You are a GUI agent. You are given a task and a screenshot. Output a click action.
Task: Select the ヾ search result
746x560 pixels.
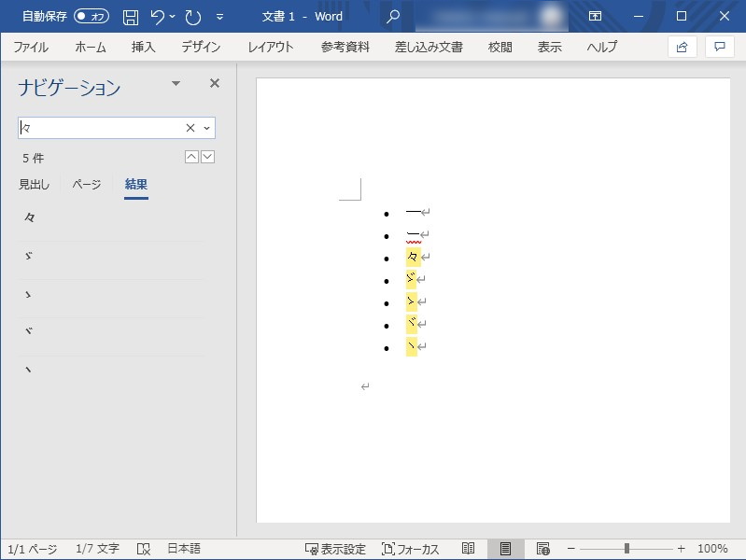pos(112,332)
